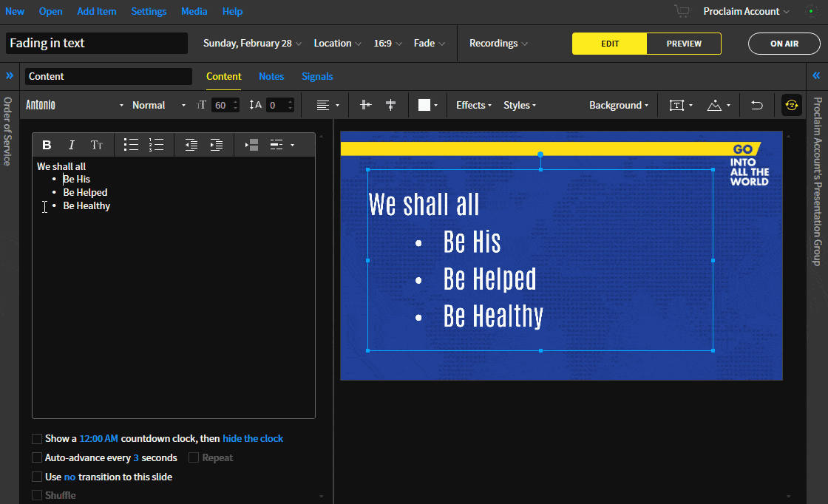828x504 pixels.
Task: Open the Effects dropdown
Action: 473,105
